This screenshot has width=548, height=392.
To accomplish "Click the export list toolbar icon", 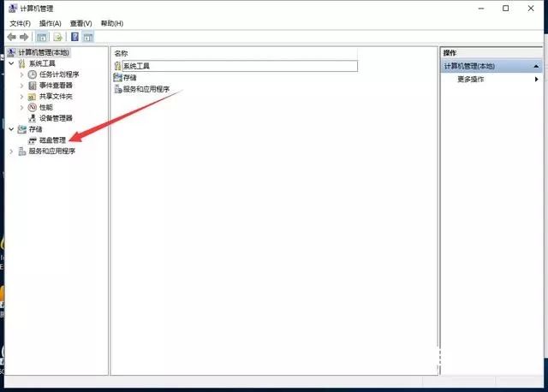I will 57,37.
